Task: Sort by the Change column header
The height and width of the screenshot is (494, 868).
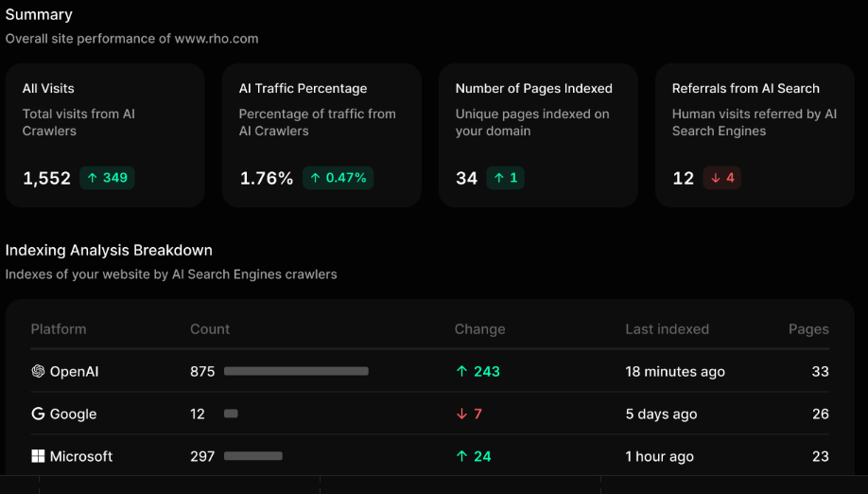Action: point(480,329)
